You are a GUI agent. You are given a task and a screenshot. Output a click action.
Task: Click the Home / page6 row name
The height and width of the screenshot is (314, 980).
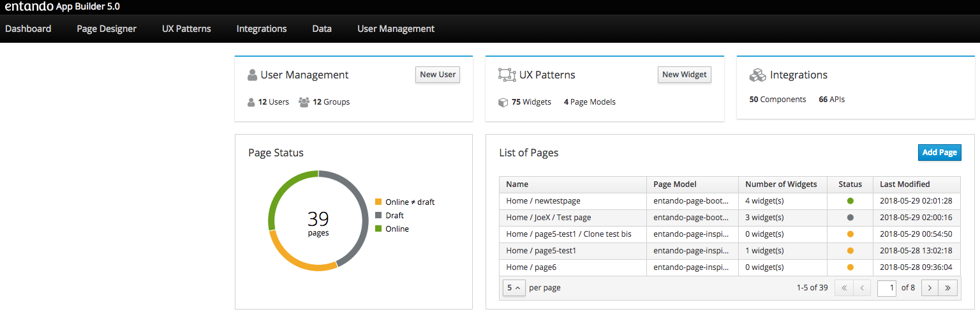click(531, 267)
